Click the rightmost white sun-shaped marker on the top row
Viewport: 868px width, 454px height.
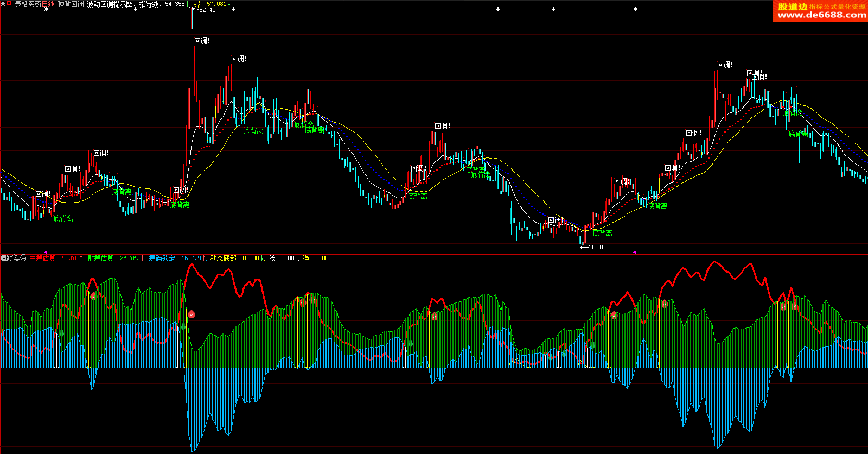pyautogui.click(x=635, y=9)
